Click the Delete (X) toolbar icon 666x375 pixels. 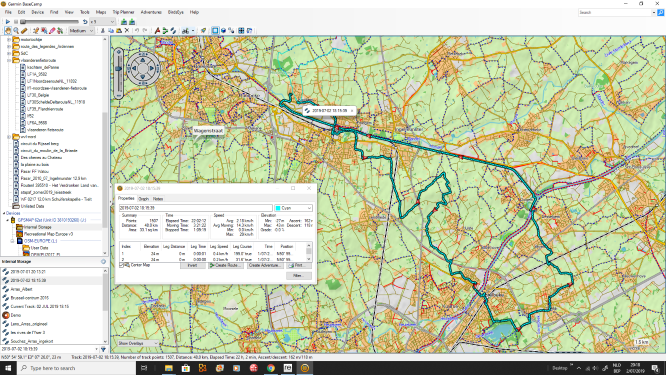pyautogui.click(x=127, y=31)
